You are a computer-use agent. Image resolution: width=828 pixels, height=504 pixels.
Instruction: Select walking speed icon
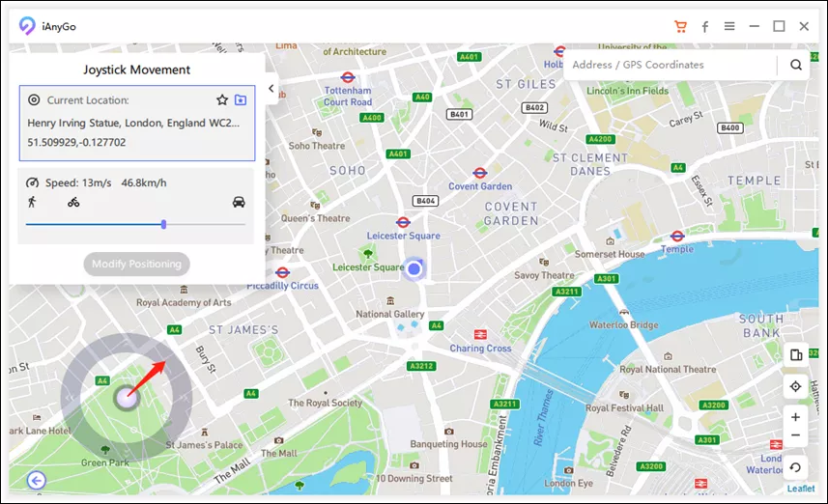coord(32,202)
